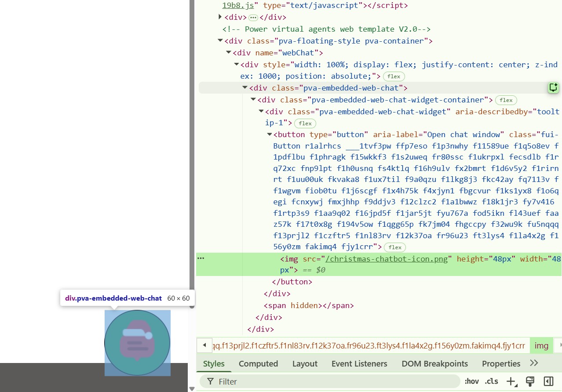Toggle flex badge on widget-container div
This screenshot has height=392, width=562.
tap(506, 100)
